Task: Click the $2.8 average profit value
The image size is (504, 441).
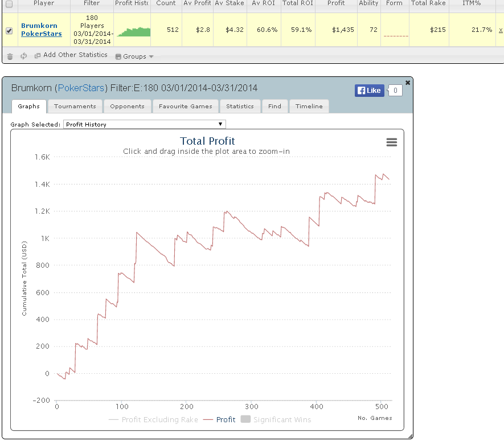Action: click(203, 30)
